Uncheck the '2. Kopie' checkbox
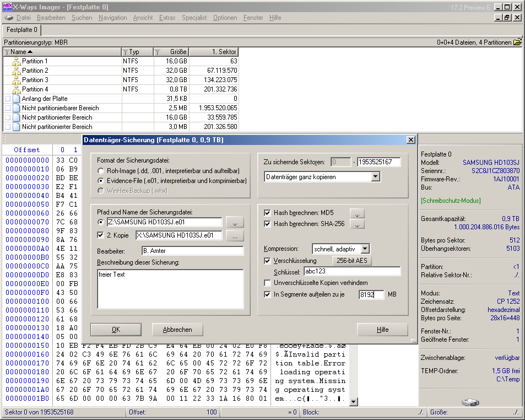 (x=101, y=235)
